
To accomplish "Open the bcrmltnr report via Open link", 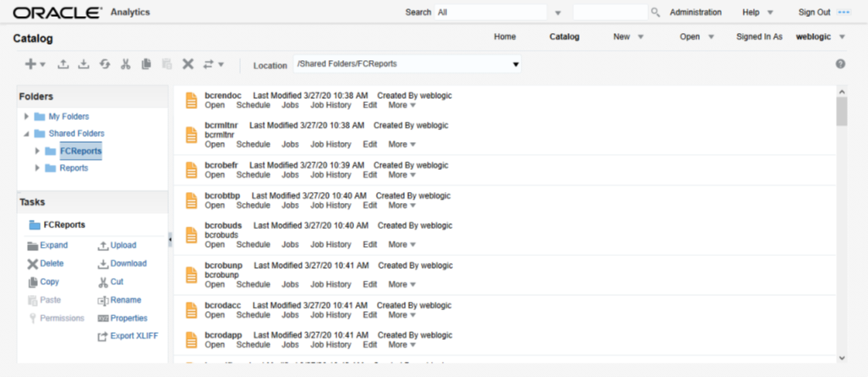I will [215, 144].
